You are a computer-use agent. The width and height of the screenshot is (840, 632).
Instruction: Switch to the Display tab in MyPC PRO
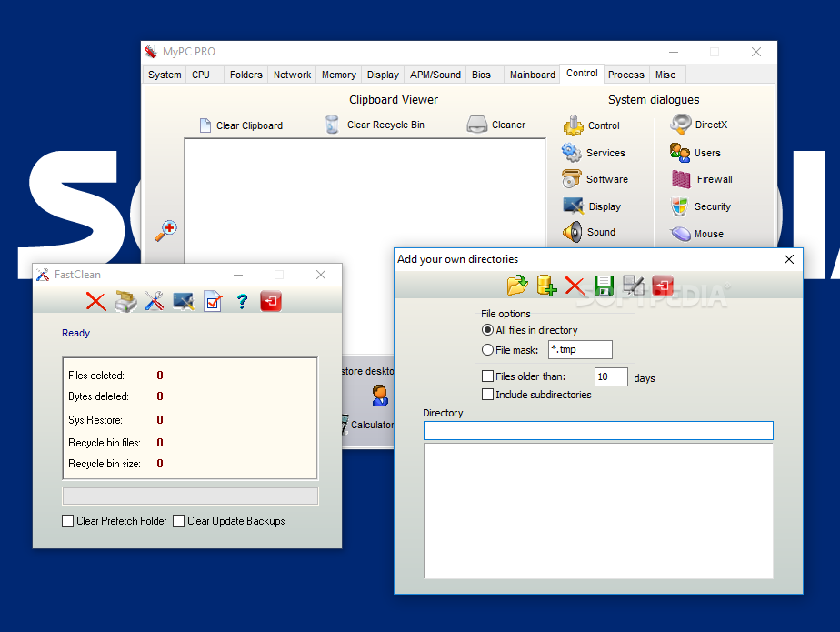[x=383, y=75]
